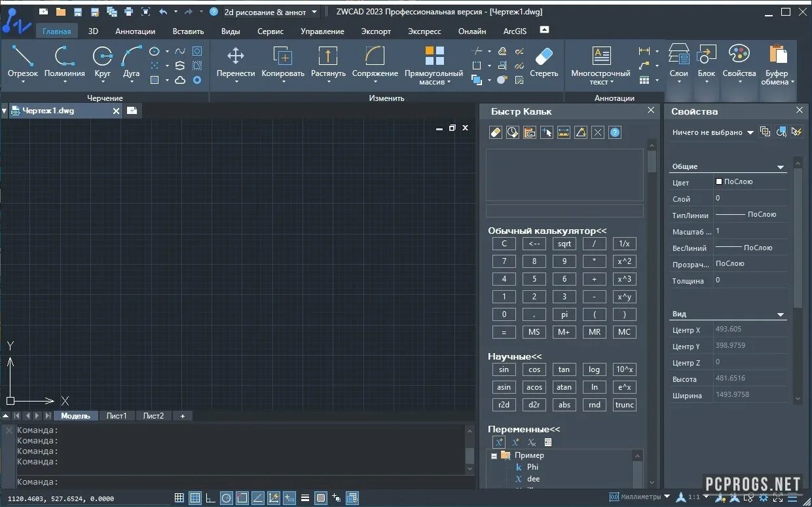Collapse the Вид properties section
The image size is (812, 507).
pyautogui.click(x=781, y=314)
